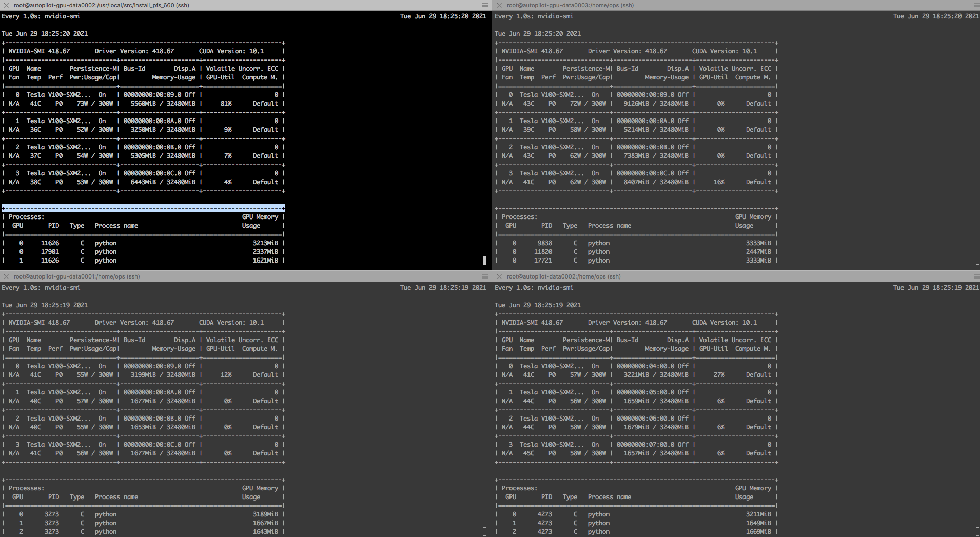980x537 pixels.
Task: Click process memory '1649MiB'
Action: 758,523
